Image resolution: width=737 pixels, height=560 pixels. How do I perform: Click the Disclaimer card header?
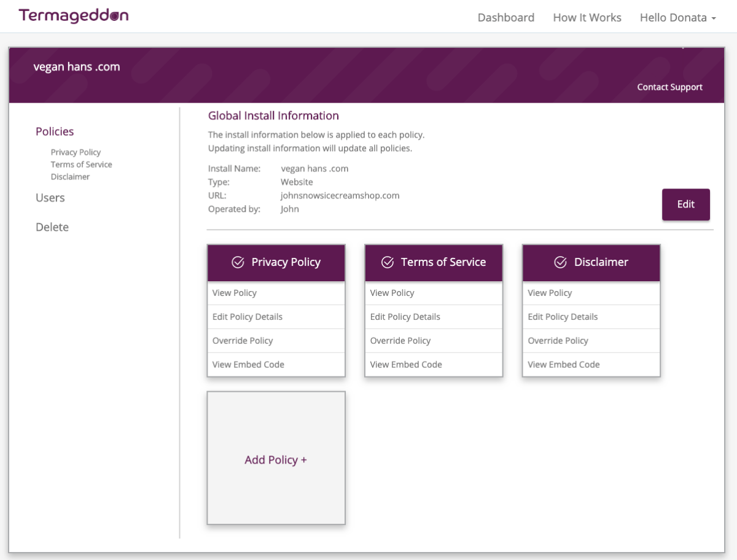tap(591, 263)
